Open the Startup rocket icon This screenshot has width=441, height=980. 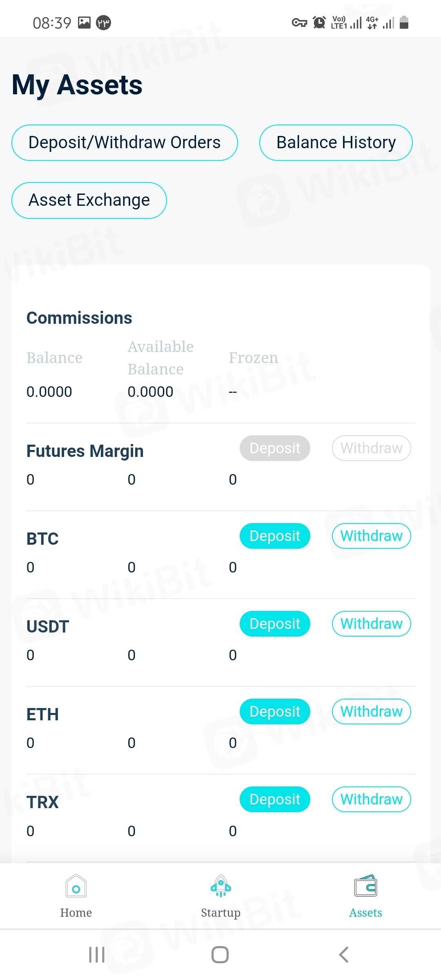tap(220, 886)
